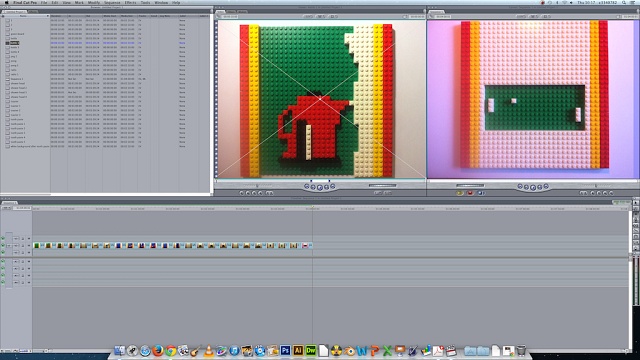Screen dimensions: 640x360
Task: Open Excel from the dock
Action: click(x=387, y=351)
